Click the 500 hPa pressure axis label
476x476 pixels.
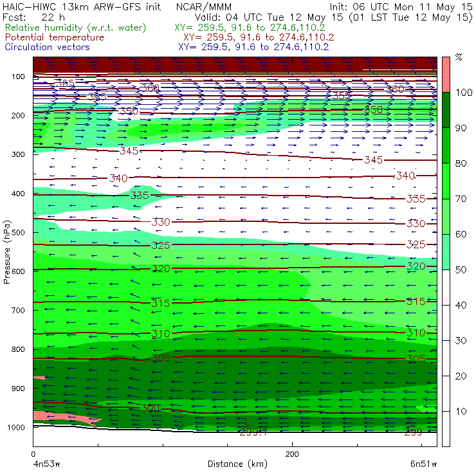click(18, 232)
